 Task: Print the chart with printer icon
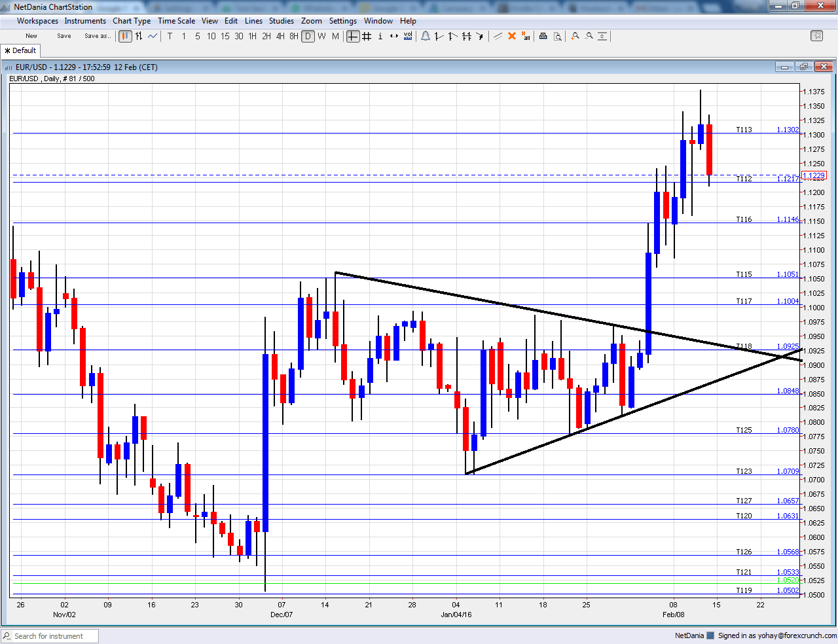pos(543,36)
